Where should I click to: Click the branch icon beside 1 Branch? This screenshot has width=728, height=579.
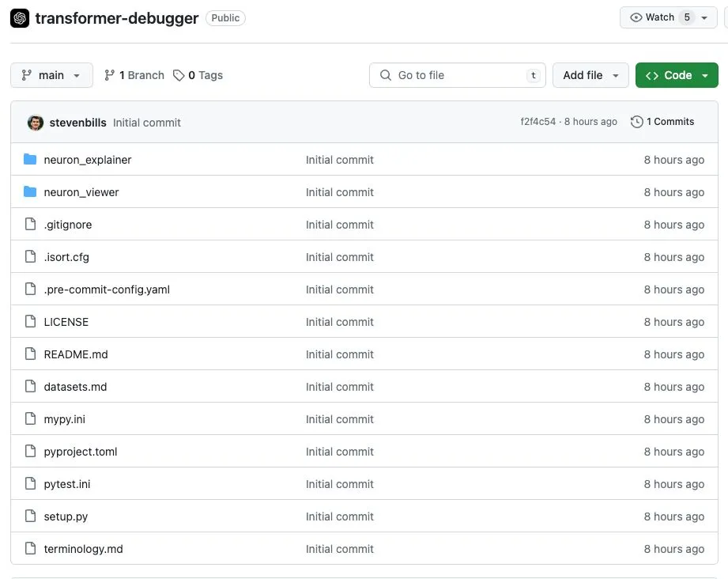click(x=110, y=75)
